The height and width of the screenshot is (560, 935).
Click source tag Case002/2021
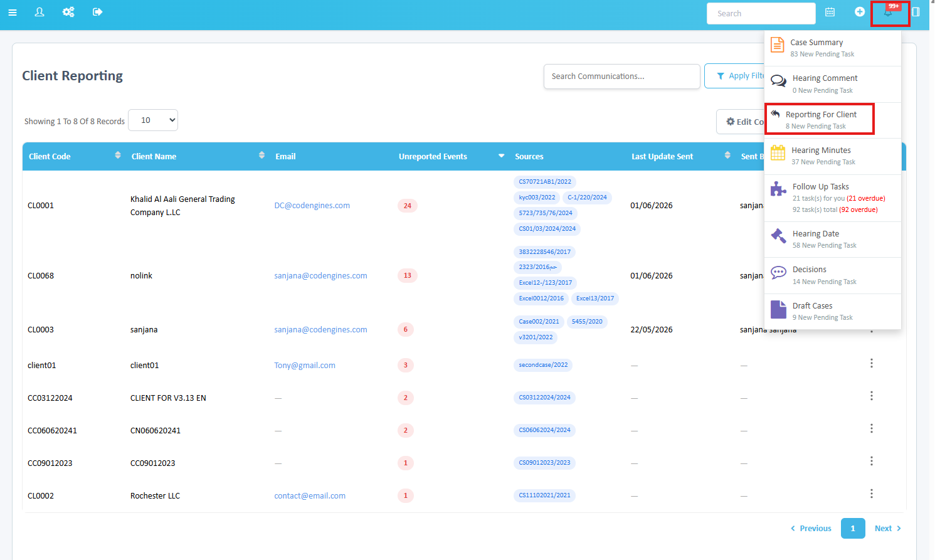pyautogui.click(x=539, y=322)
